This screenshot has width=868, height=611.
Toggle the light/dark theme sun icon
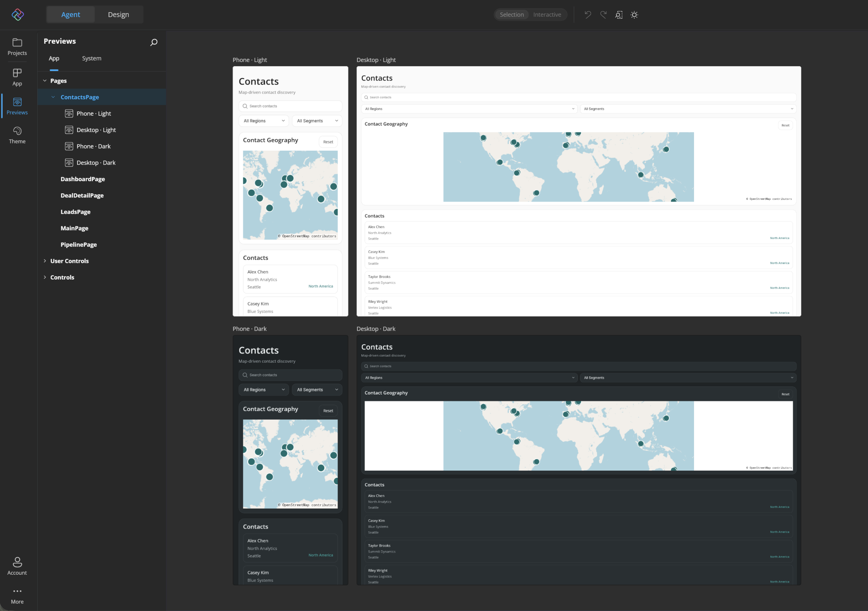point(634,15)
